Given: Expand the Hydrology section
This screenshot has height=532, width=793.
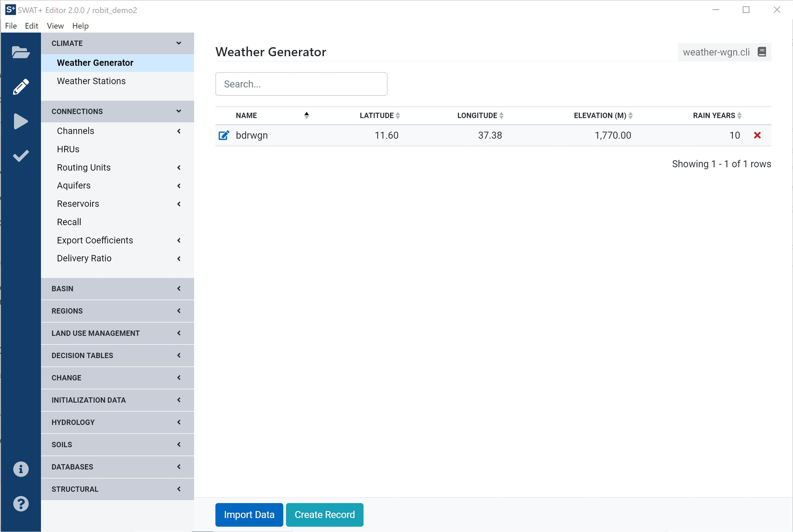Looking at the screenshot, I should click(117, 422).
